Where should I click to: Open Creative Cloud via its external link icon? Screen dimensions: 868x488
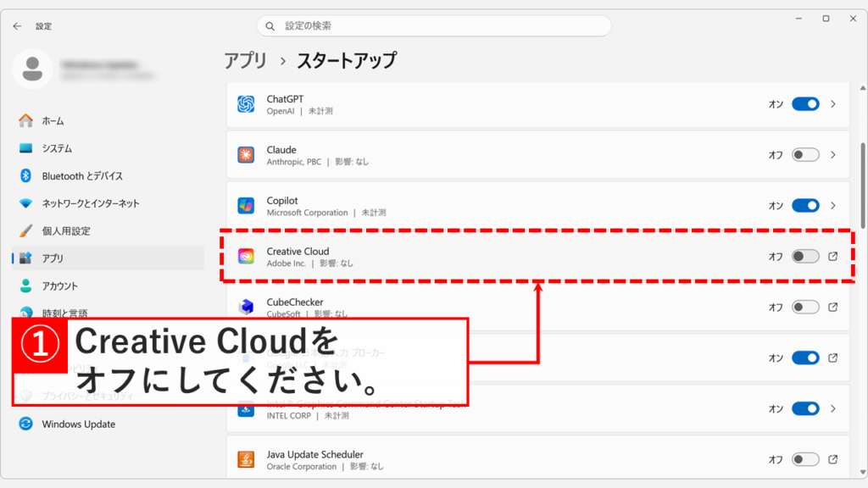835,256
